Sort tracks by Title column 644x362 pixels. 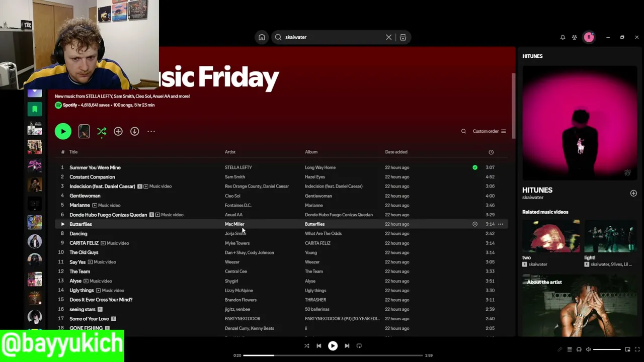(73, 152)
